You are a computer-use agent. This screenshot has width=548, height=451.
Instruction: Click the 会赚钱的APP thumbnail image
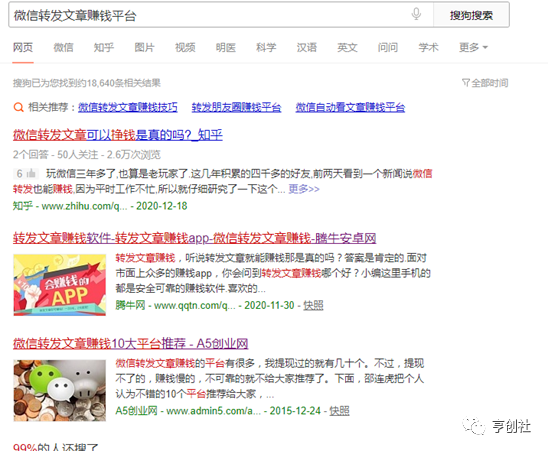(x=60, y=285)
